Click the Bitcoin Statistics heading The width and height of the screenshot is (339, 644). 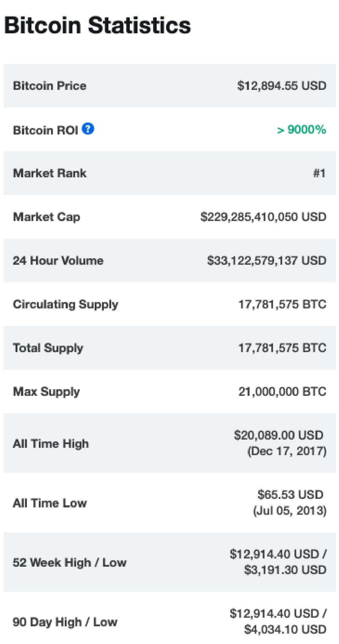[x=97, y=25]
